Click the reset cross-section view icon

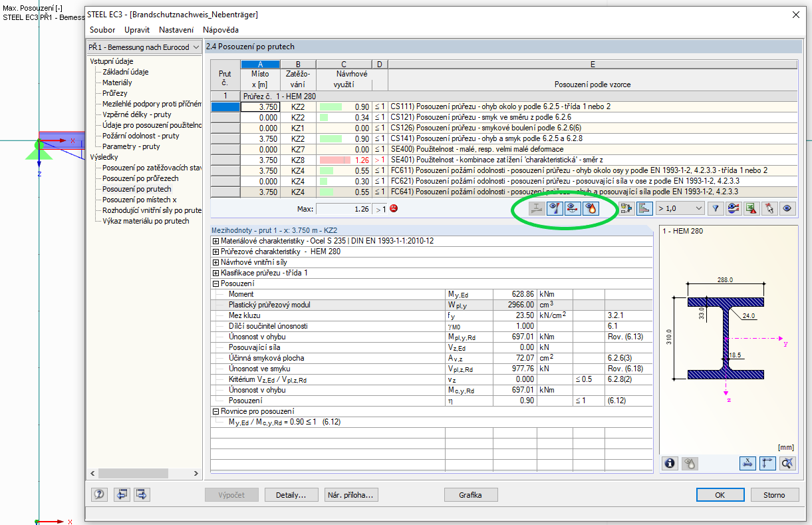coord(787,463)
